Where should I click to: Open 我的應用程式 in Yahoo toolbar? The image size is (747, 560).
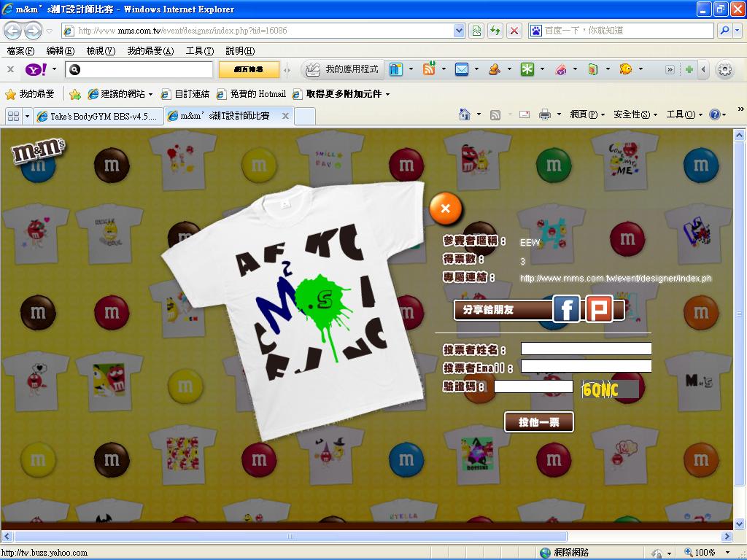(342, 69)
